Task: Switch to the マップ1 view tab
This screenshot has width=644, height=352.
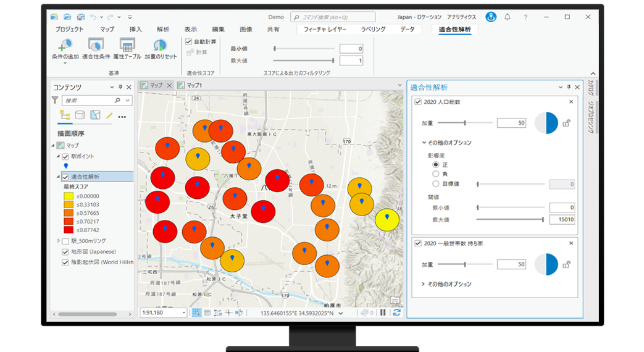Action: (194, 85)
